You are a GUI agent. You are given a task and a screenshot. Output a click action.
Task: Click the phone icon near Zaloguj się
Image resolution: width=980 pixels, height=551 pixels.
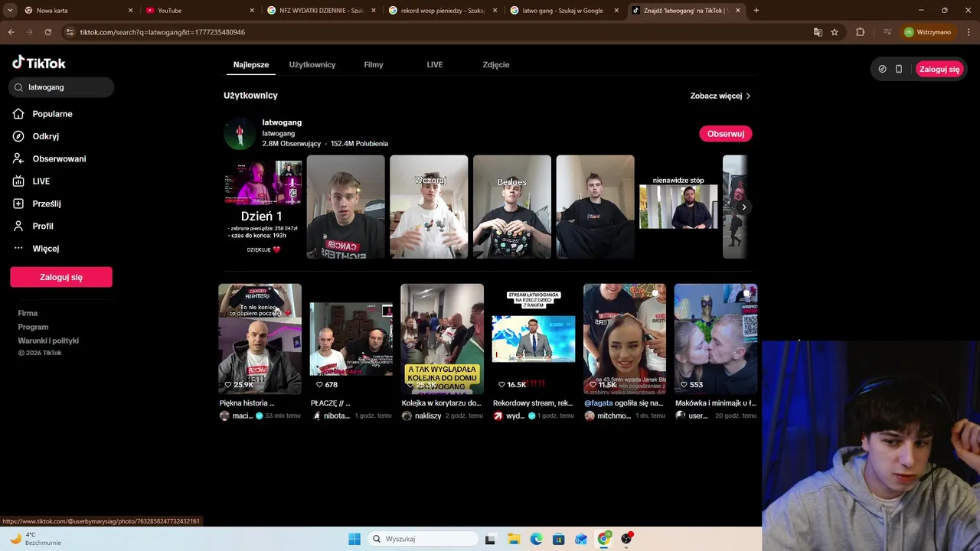(x=899, y=69)
